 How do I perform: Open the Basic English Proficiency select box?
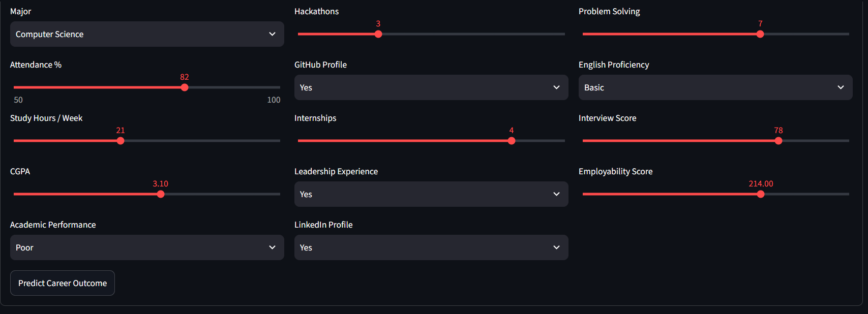(x=715, y=87)
